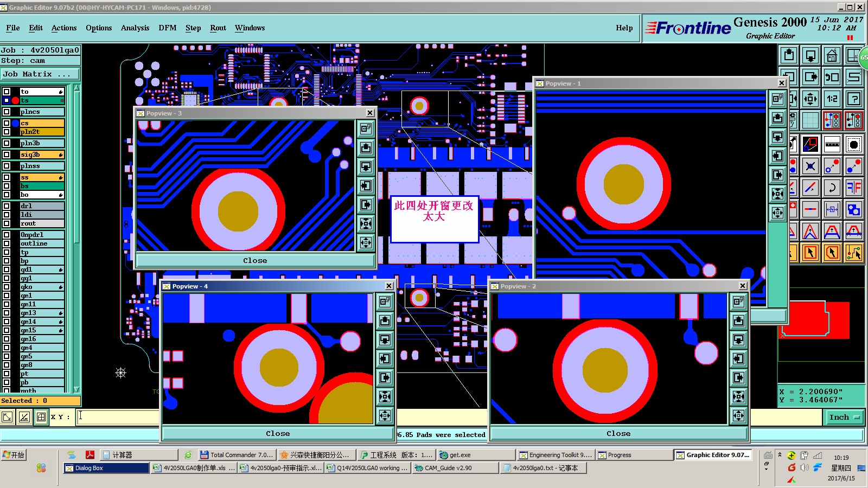Click the Home view icon
This screenshot has height=488, width=868.
(832, 55)
